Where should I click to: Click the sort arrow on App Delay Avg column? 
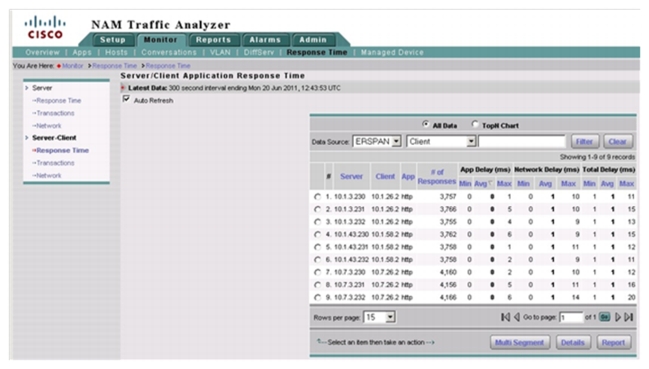490,183
